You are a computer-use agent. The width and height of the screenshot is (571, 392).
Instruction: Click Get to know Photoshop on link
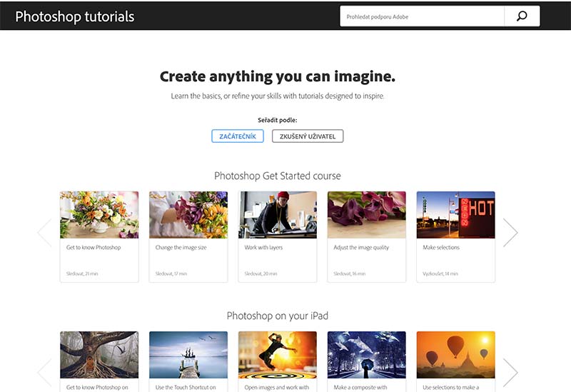point(97,387)
